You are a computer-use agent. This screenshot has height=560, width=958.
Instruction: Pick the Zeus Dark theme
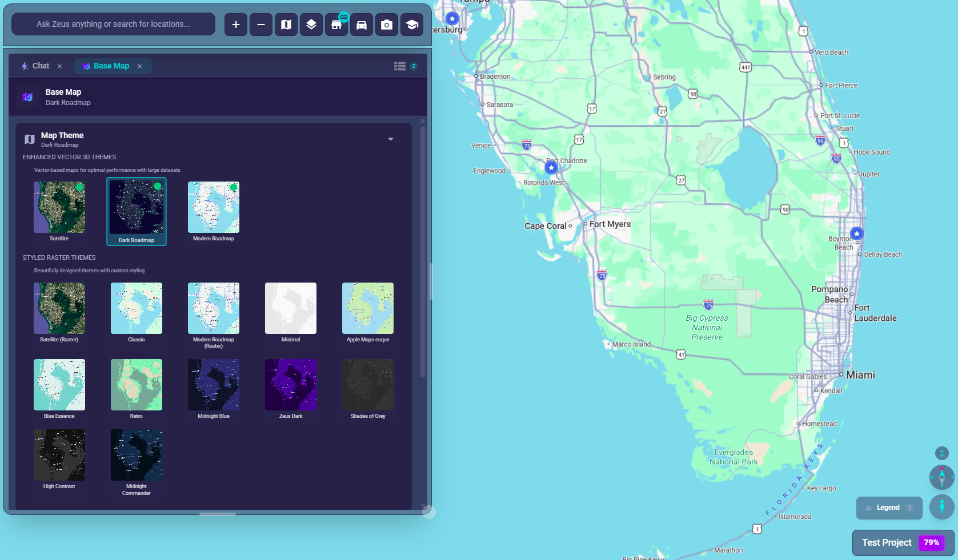[291, 389]
